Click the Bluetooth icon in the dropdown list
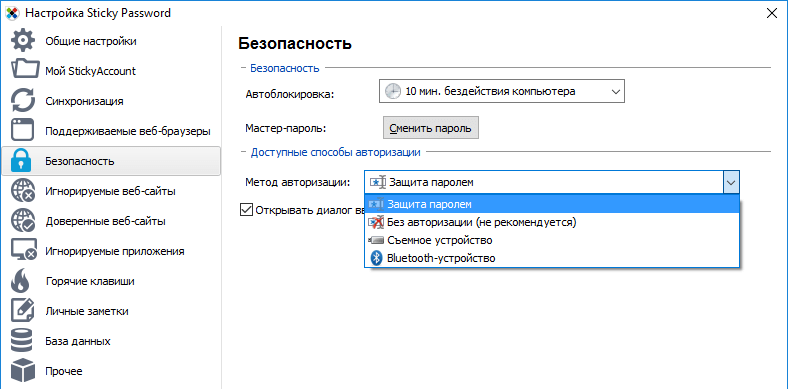 coord(376,258)
